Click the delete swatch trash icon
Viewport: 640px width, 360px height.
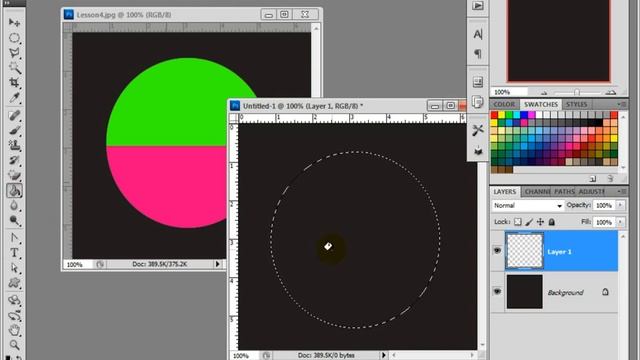point(610,179)
